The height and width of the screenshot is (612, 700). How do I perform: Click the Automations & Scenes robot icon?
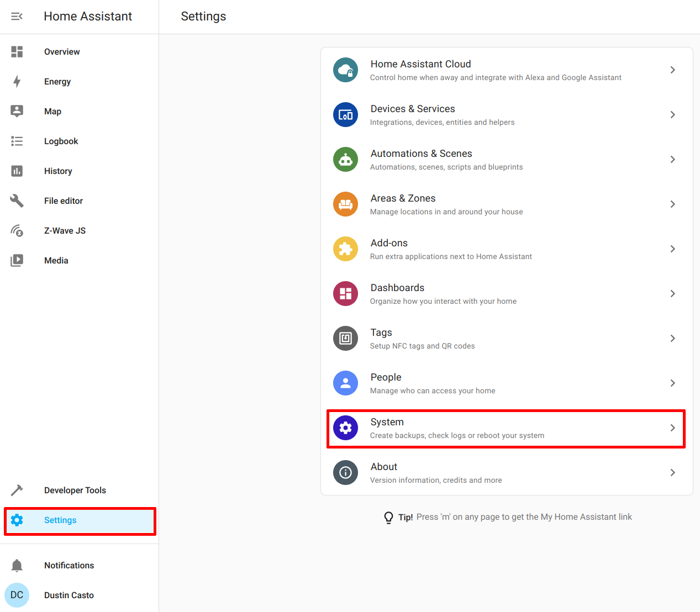click(346, 160)
